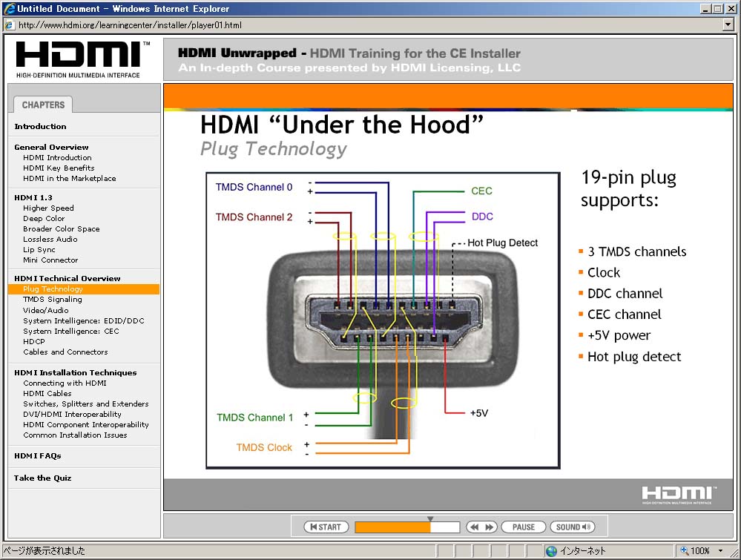Go to Lossless Audio section
This screenshot has width=741, height=560.
50,239
